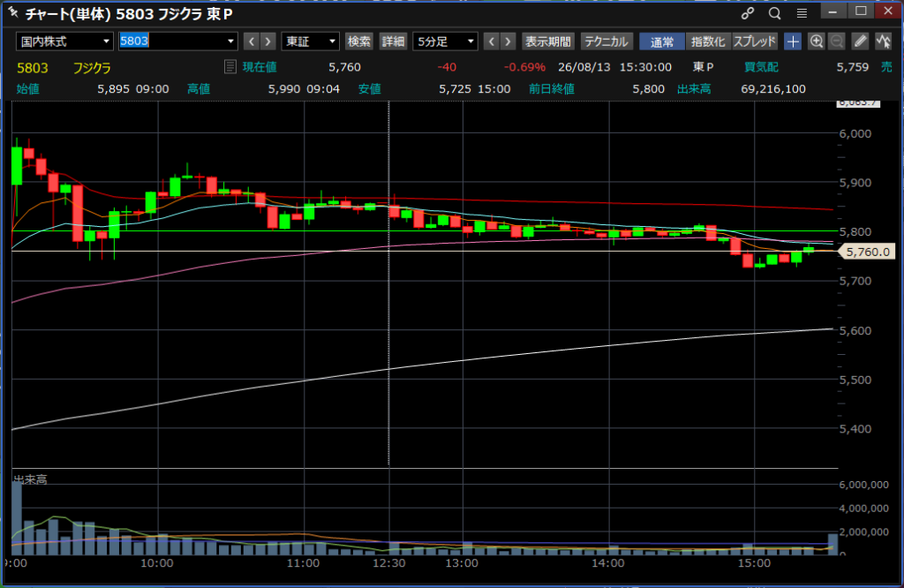
Task: Click the pin icon beside the window title
Action: (x=12, y=12)
